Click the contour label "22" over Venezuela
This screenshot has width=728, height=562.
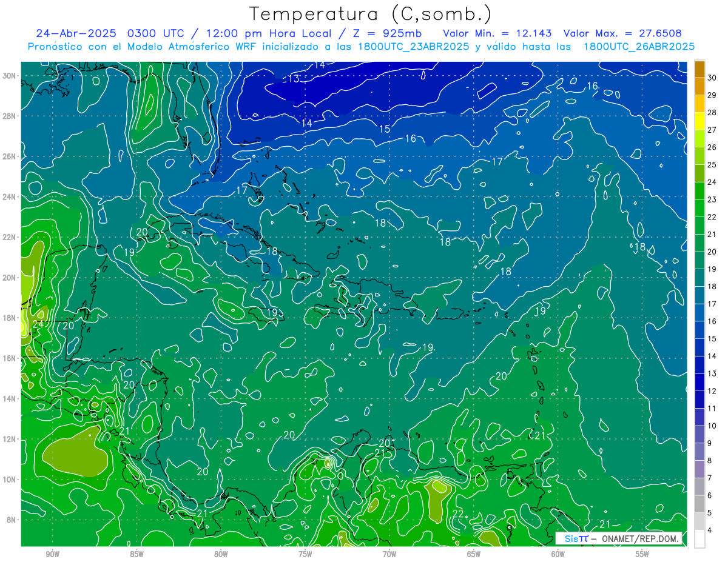[x=458, y=513]
